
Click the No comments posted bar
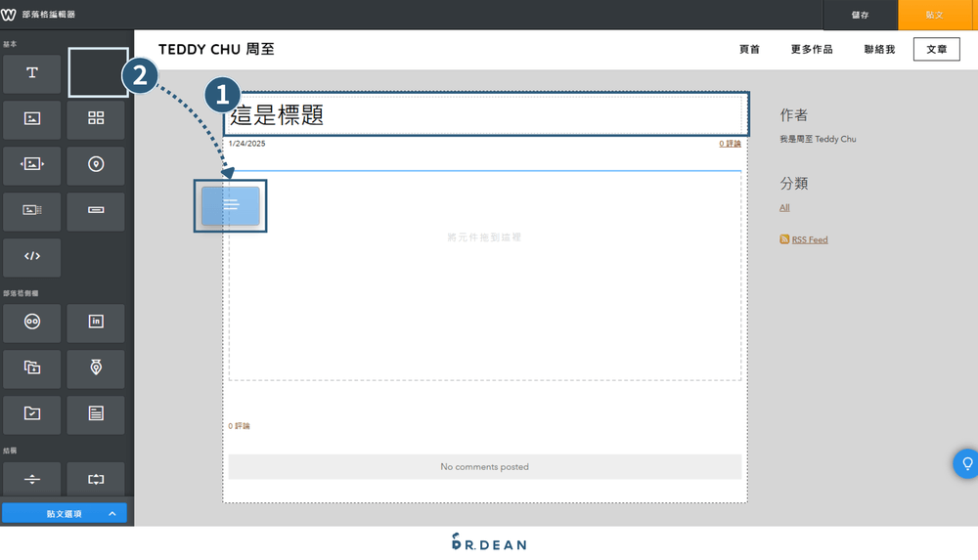pos(485,466)
